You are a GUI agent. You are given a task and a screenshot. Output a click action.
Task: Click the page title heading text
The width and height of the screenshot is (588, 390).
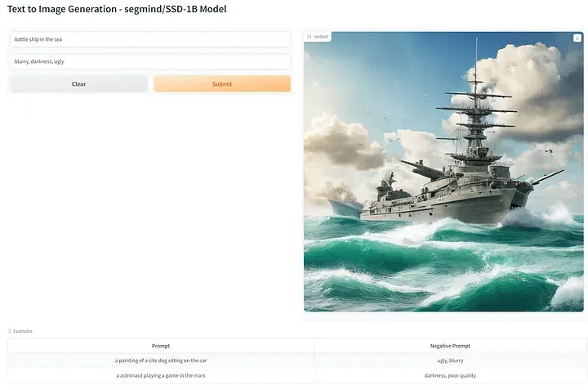[x=117, y=9]
